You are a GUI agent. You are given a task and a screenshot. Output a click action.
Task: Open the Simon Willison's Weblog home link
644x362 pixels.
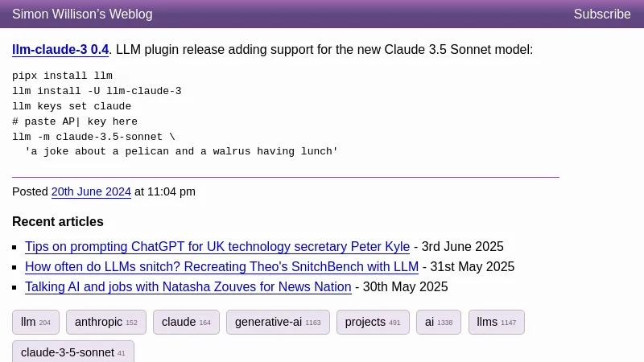pyautogui.click(x=82, y=14)
